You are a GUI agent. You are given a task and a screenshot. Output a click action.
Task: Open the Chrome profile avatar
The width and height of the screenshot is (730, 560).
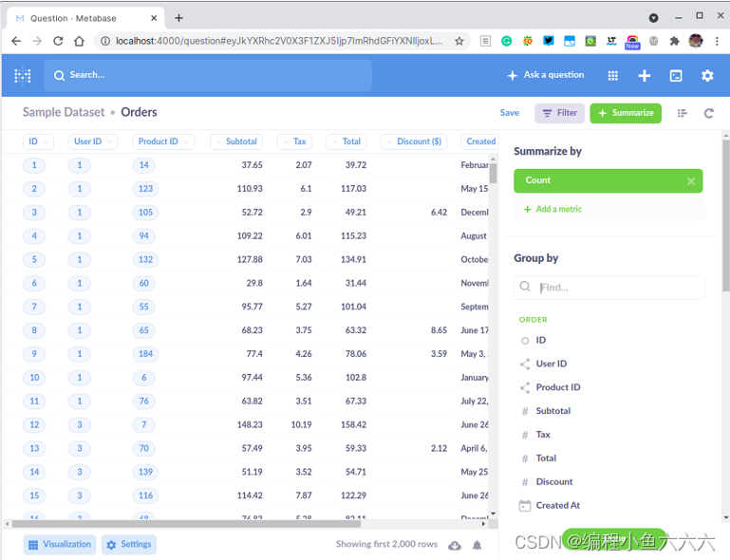click(696, 41)
